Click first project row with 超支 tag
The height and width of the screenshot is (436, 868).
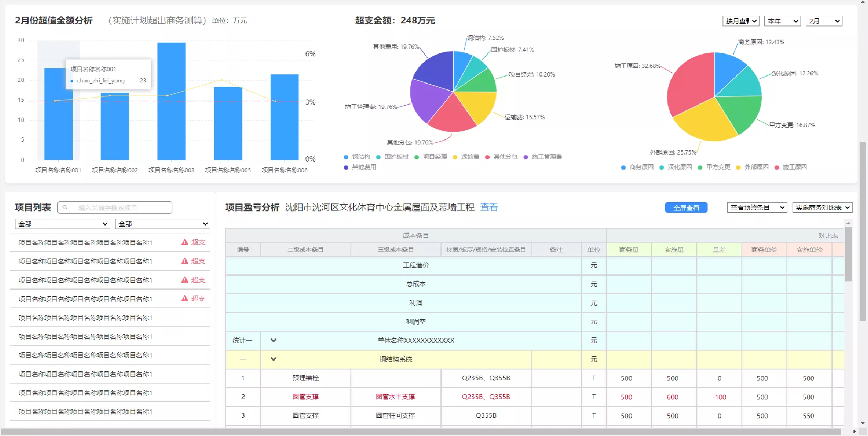(110, 243)
